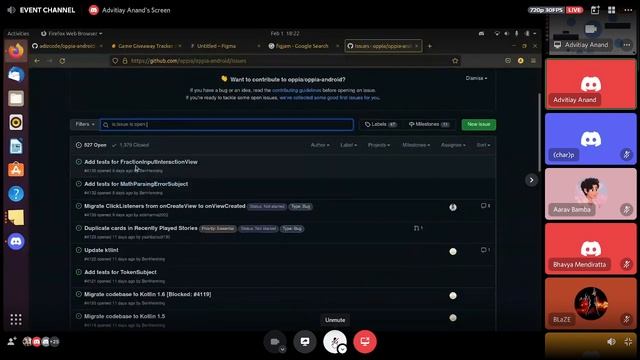640x360 pixels.
Task: Open the Milestones page button
Action: [429, 124]
